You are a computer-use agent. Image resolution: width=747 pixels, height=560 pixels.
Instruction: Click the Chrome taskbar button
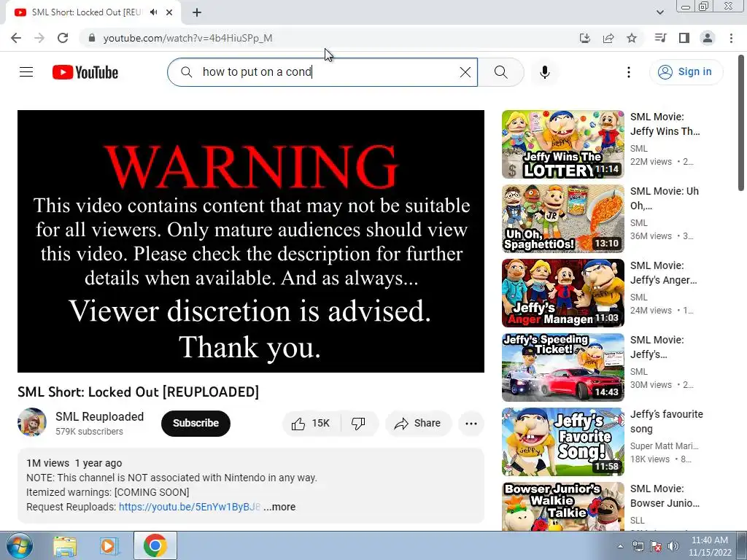(155, 545)
